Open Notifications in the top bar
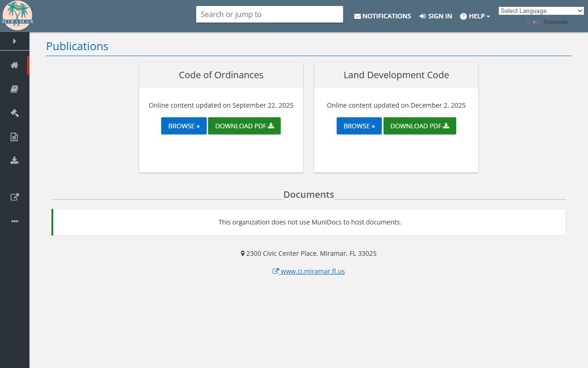The width and height of the screenshot is (588, 368). (x=383, y=16)
